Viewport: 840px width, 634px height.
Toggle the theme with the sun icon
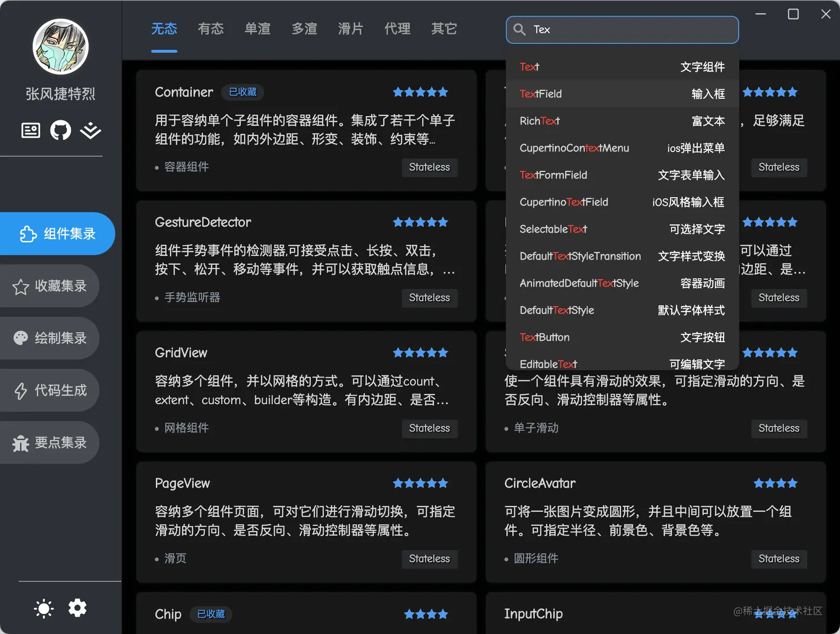pyautogui.click(x=43, y=608)
